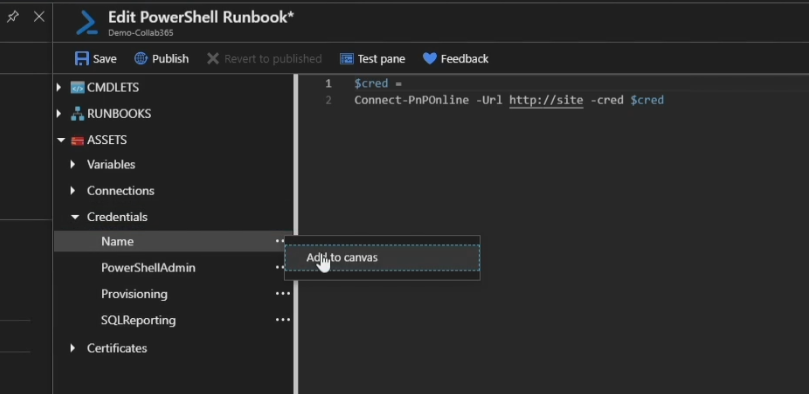Screen dimensions: 809x394
Task: Click the Feedback button label
Action: [464, 59]
